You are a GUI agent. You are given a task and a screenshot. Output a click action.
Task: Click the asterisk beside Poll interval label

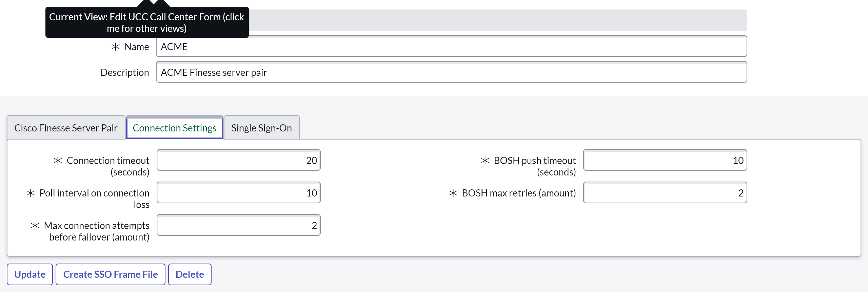pos(31,193)
